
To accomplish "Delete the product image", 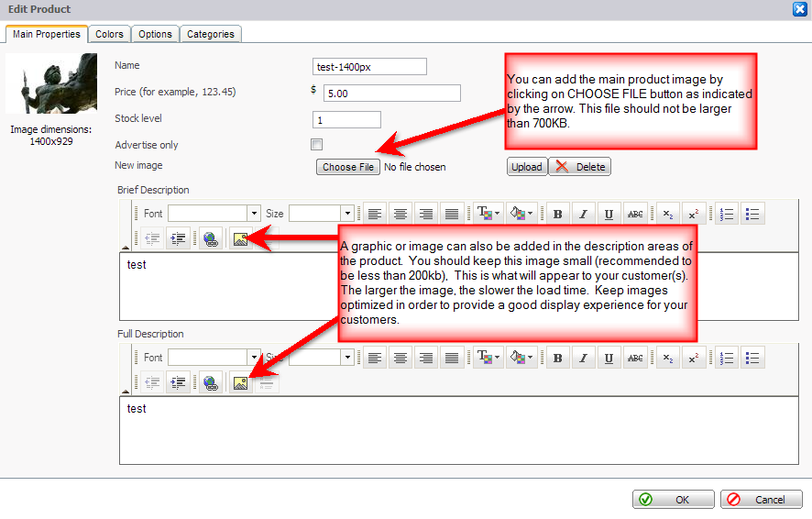I will (580, 167).
